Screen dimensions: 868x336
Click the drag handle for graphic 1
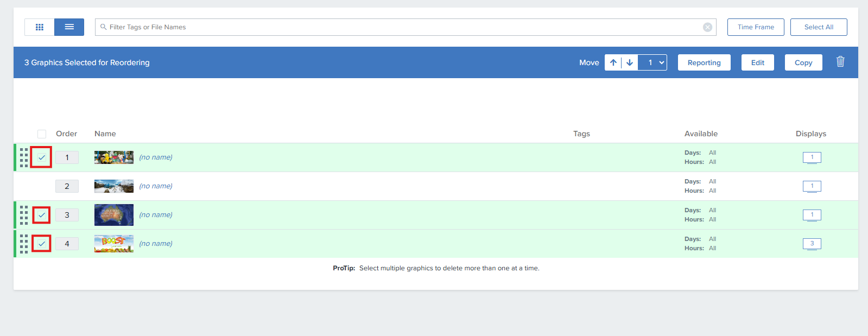(x=24, y=157)
